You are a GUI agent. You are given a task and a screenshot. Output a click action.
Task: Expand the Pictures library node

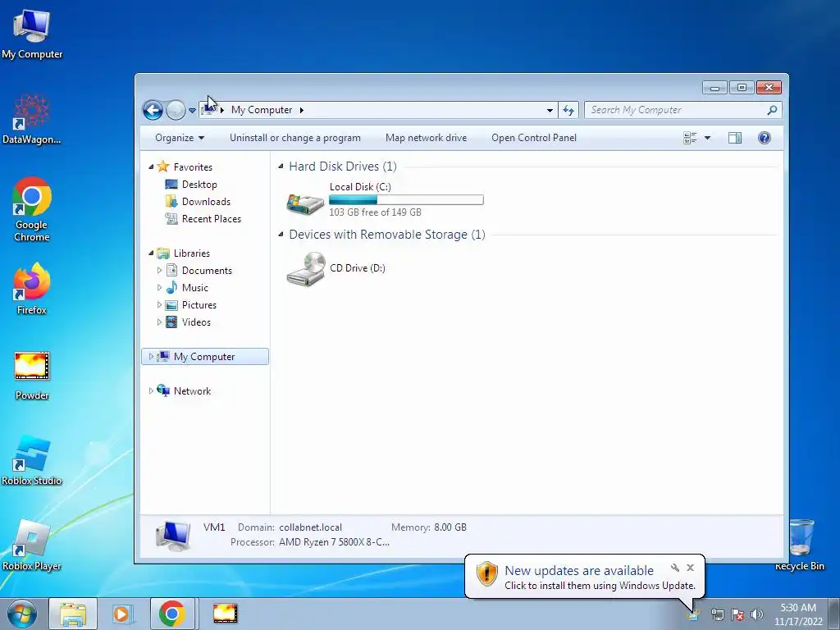(159, 305)
